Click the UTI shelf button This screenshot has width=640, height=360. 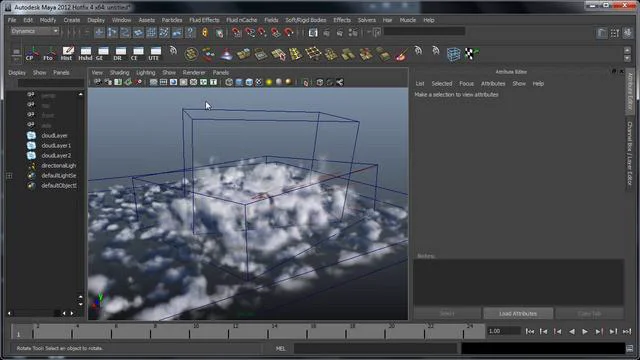coord(154,53)
